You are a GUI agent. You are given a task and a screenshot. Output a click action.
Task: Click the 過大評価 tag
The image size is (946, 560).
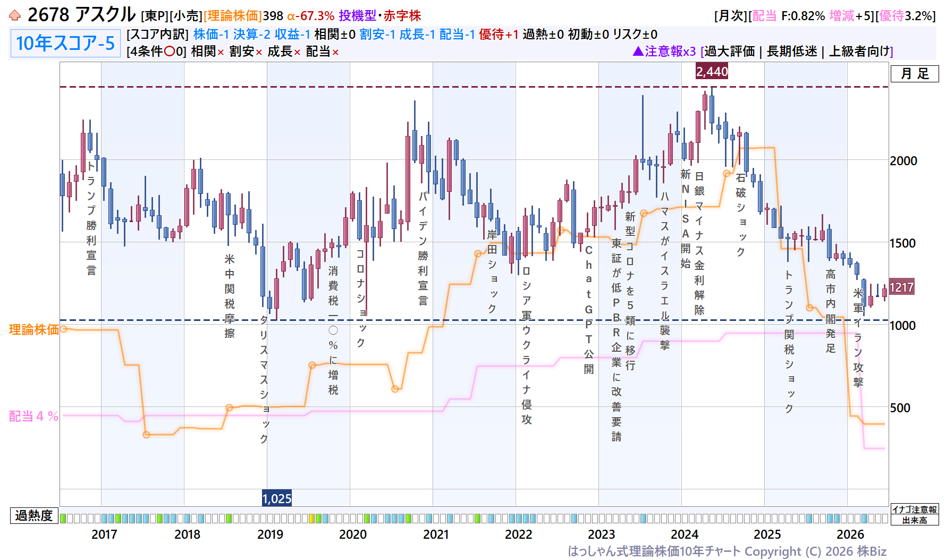pos(730,51)
